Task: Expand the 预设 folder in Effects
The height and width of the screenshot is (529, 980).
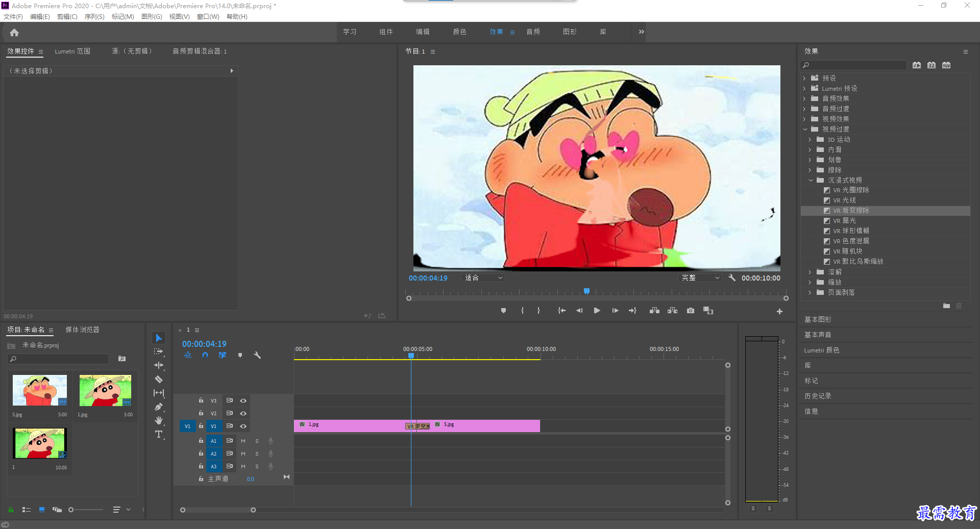Action: click(804, 78)
